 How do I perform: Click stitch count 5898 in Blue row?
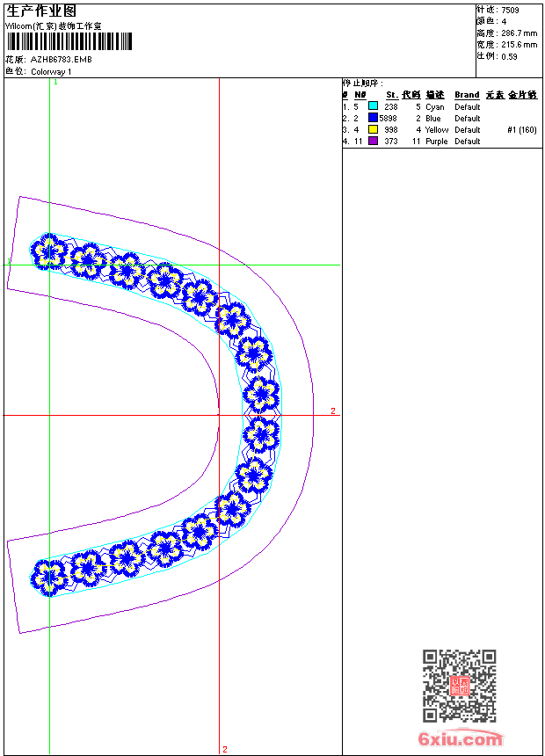tap(389, 119)
